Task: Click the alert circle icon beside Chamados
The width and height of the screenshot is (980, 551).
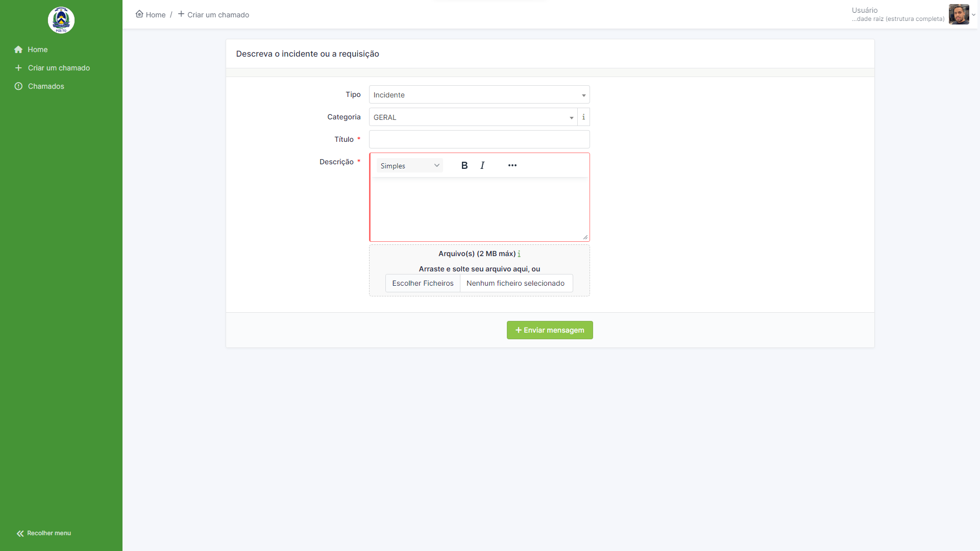Action: click(x=18, y=86)
